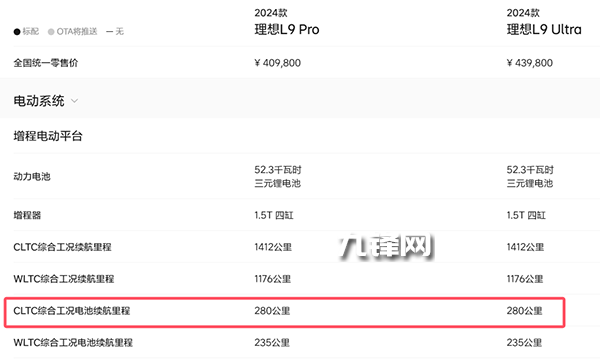
Task: Click the WLTC综合工况电池续航里程 row label
Action: coord(73,342)
